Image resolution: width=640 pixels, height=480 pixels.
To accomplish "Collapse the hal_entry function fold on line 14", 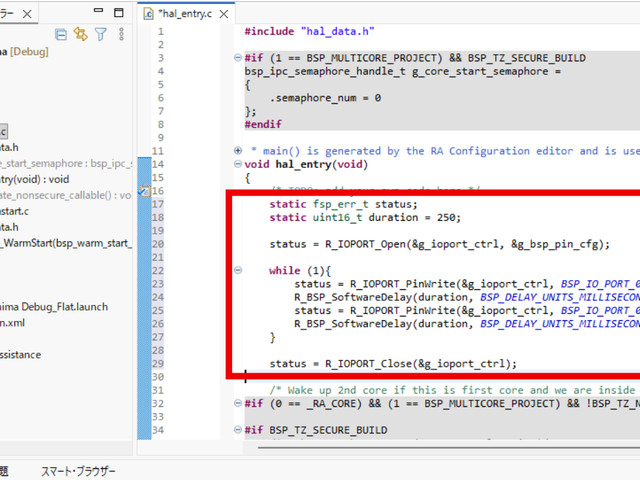I will pyautogui.click(x=238, y=164).
